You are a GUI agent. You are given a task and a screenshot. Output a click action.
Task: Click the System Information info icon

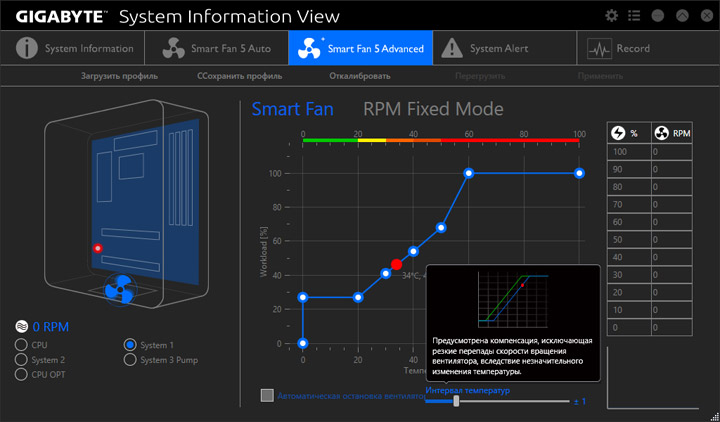tap(27, 48)
